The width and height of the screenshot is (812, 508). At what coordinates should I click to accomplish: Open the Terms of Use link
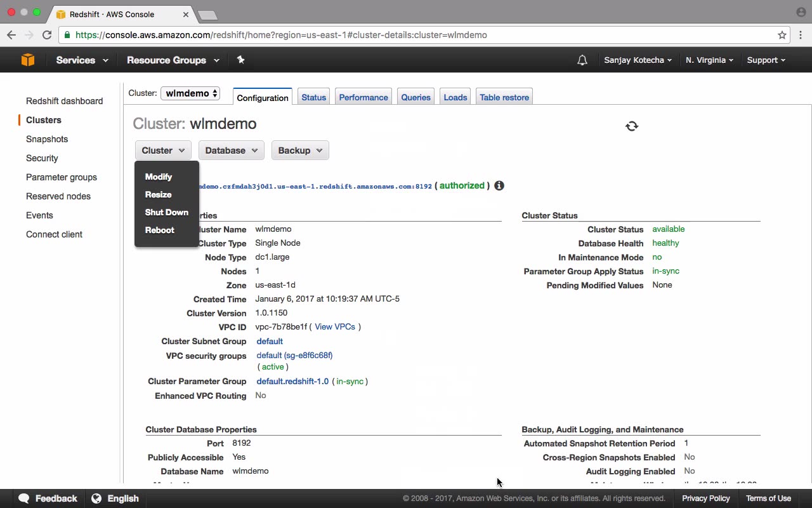click(x=768, y=498)
